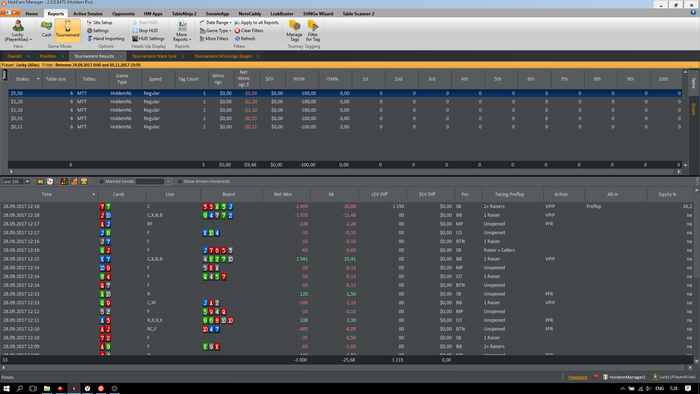Open the TableNinja 2 ribbon tab
700x394 pixels.
coord(184,13)
